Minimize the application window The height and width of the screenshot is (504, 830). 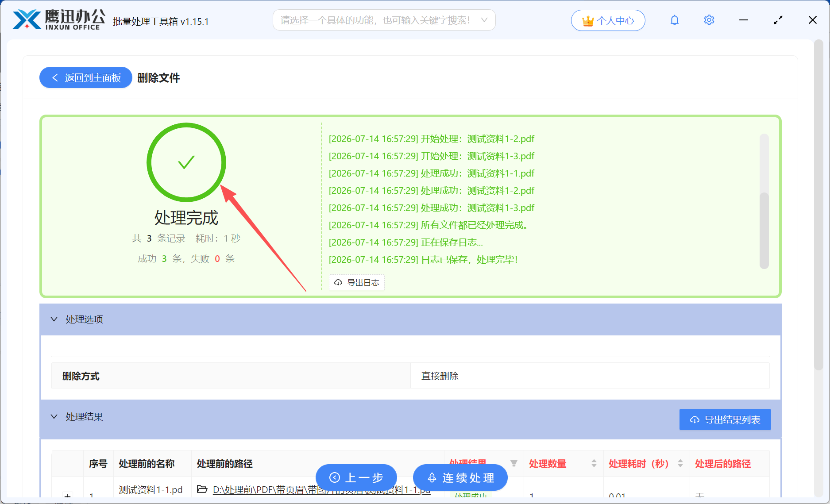tap(743, 20)
